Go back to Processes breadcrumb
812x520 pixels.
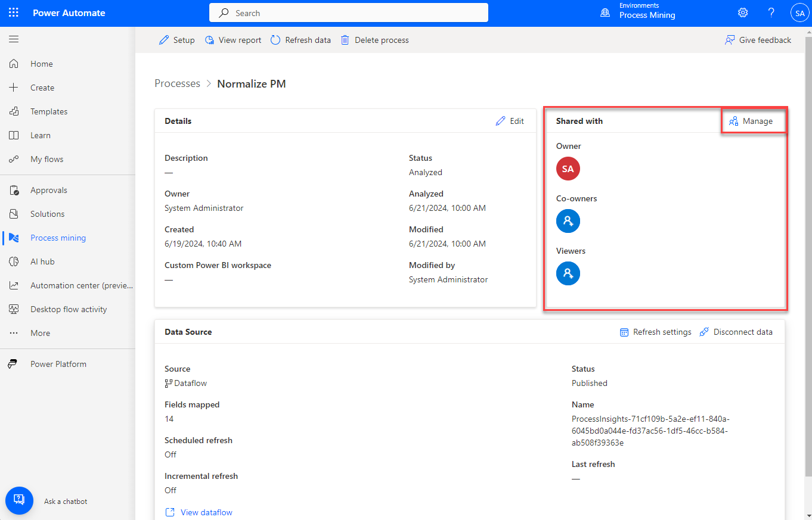[x=177, y=84]
